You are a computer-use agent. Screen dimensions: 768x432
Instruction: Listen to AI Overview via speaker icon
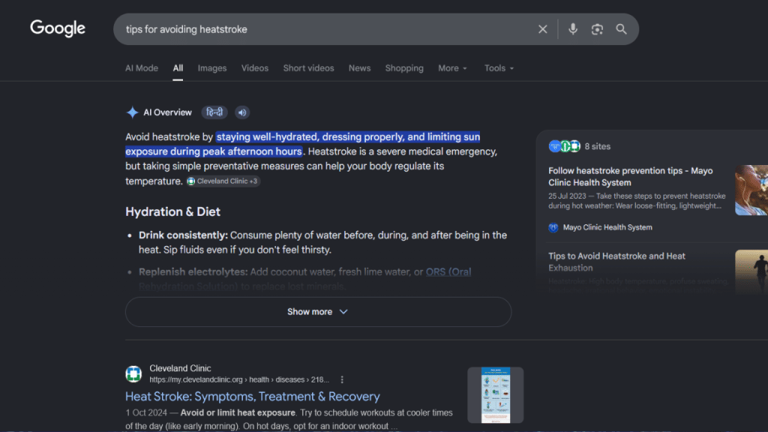[x=242, y=112]
